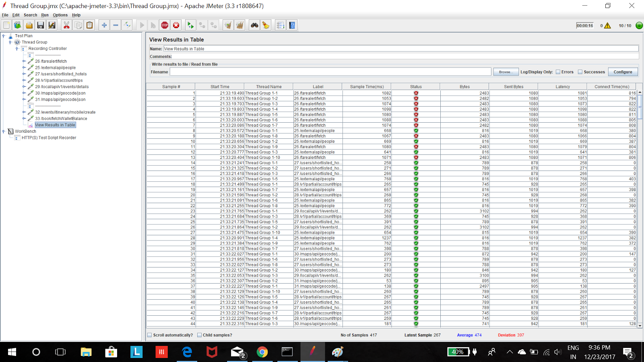Open the Run menu

pos(45,15)
